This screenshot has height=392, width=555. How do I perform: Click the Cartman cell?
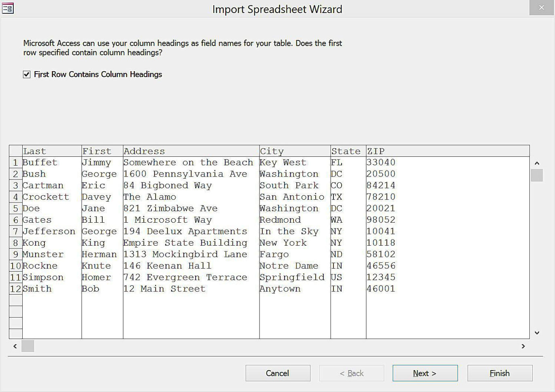[x=52, y=185]
